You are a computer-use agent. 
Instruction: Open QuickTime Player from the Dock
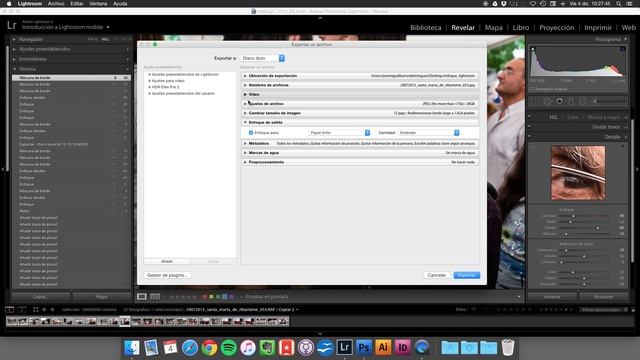tap(422, 347)
